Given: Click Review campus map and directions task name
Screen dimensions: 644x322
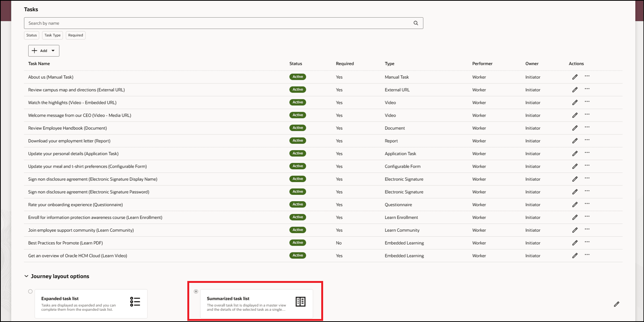Looking at the screenshot, I should (x=76, y=90).
